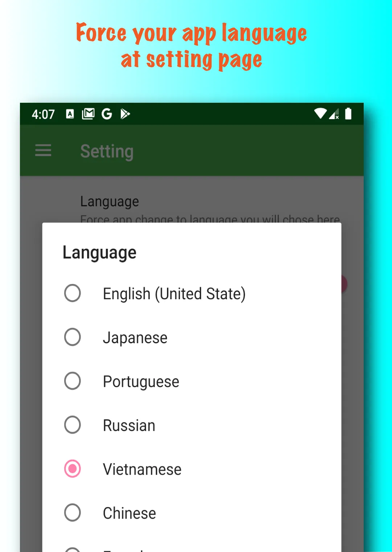392x552 pixels.
Task: Tap the Language dialog title
Action: (x=99, y=253)
